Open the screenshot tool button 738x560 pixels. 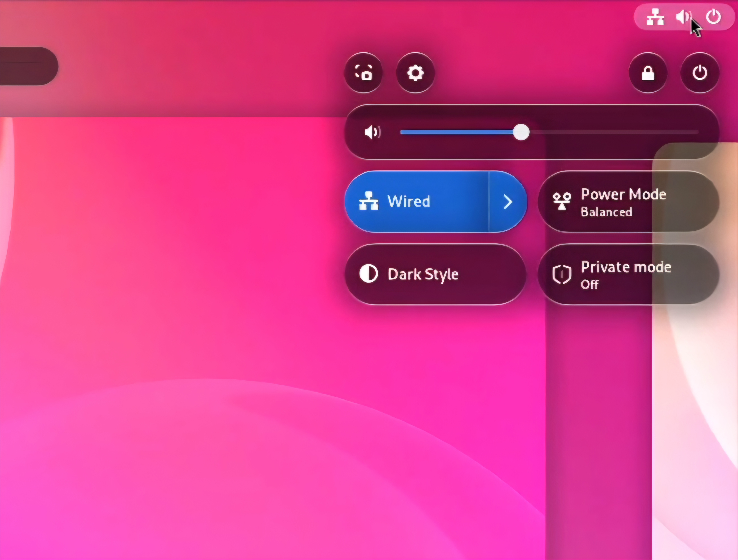(363, 72)
